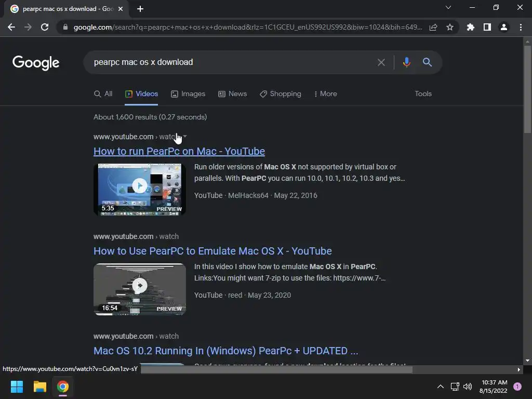Start a voice search with the microphone
This screenshot has width=532, height=399.
406,62
